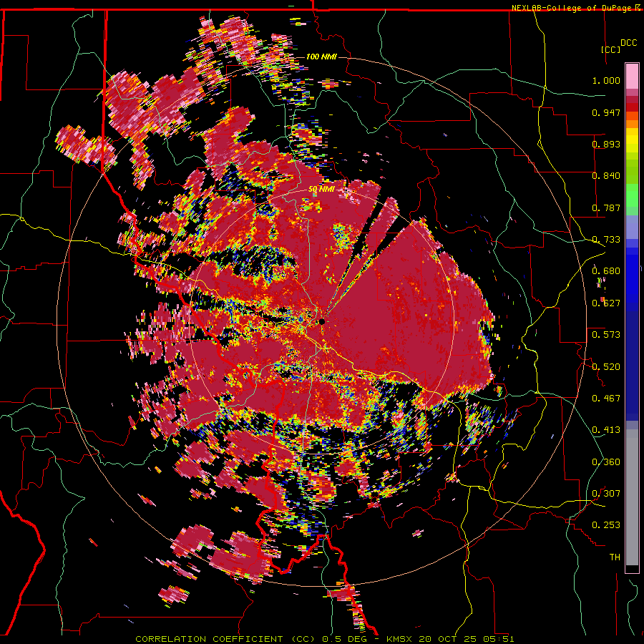Viewport: 644px width, 644px height.
Task: Click the Correlation Coefficient KMSX caption text
Action: [324, 639]
